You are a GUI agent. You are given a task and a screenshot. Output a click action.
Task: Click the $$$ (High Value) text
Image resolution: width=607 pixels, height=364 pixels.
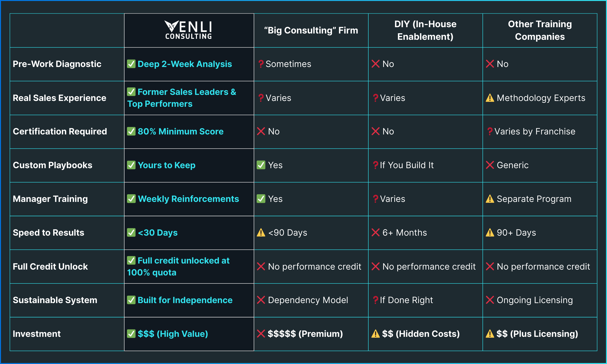(173, 334)
